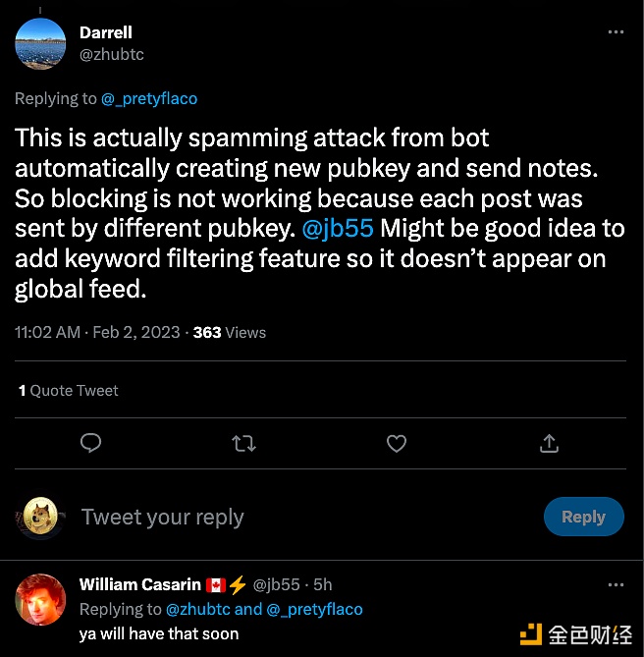View the 1 Quote Tweet list
Viewport: 644px width, 657px height.
point(68,390)
